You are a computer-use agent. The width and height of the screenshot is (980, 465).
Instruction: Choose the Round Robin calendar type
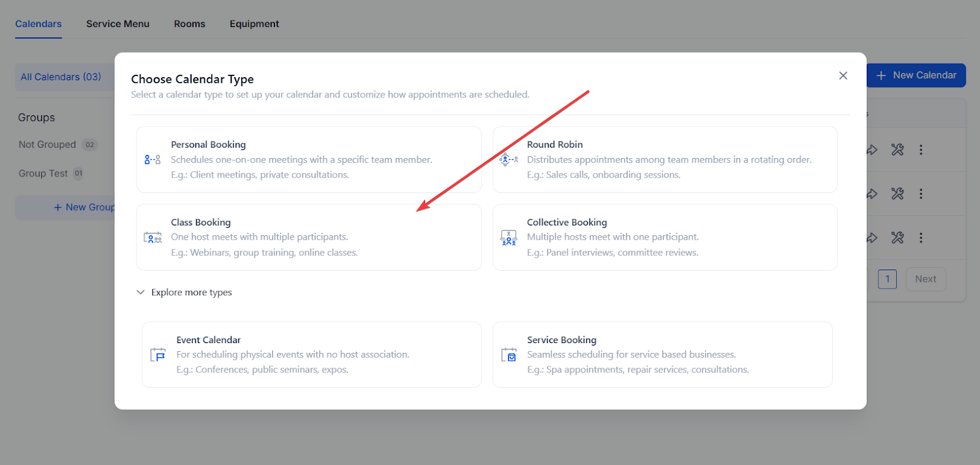pyautogui.click(x=665, y=159)
